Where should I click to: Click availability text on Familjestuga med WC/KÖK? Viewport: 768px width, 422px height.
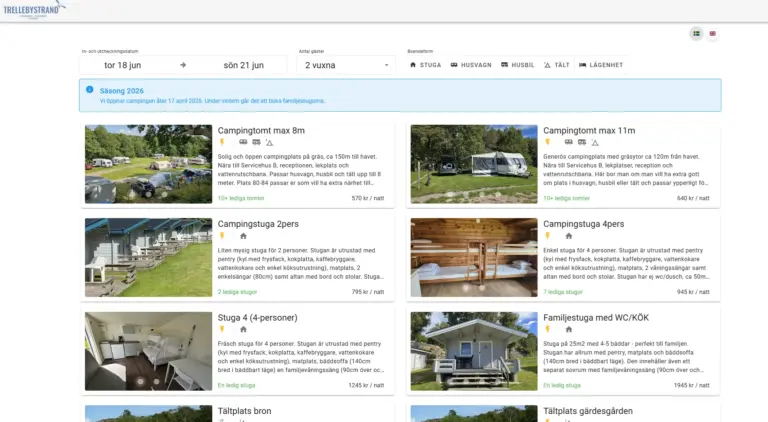click(x=562, y=385)
